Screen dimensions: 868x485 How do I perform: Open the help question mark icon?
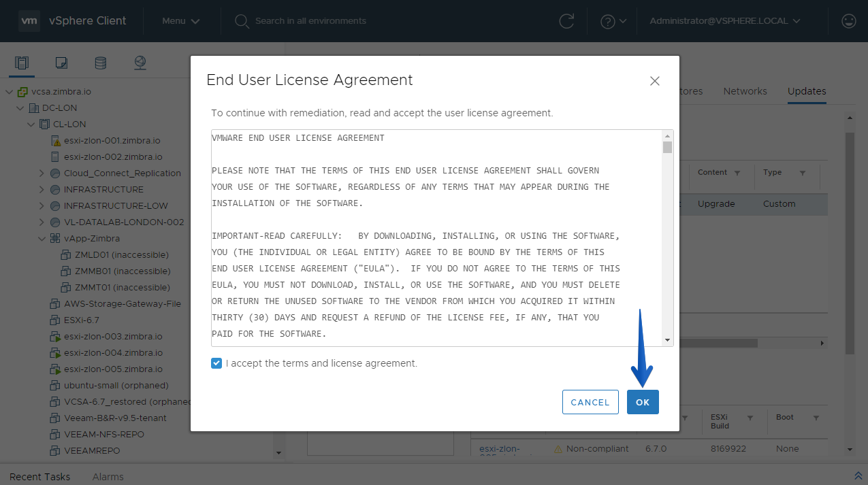[608, 22]
